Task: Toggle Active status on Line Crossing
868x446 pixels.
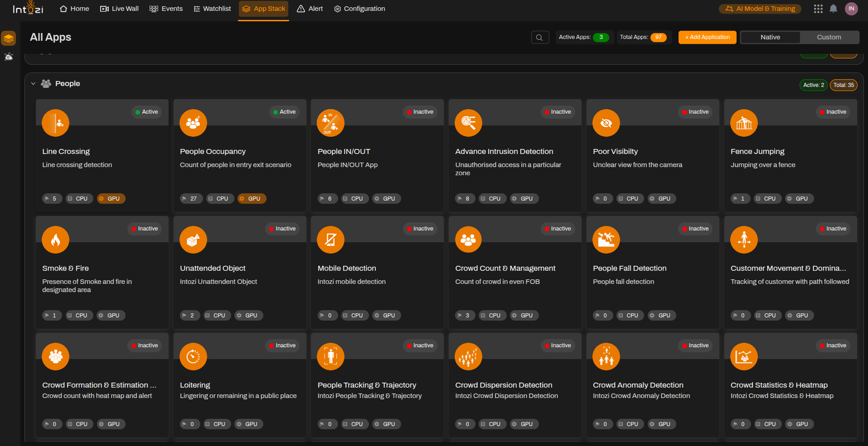Action: [x=146, y=112]
